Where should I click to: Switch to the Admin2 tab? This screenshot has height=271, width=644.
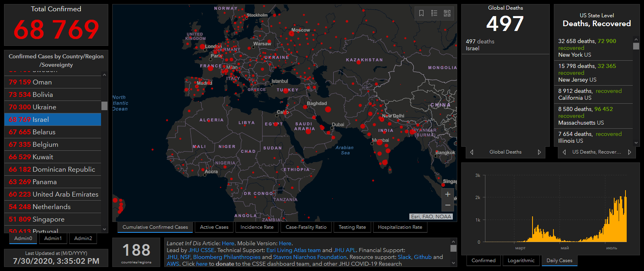[x=83, y=238]
